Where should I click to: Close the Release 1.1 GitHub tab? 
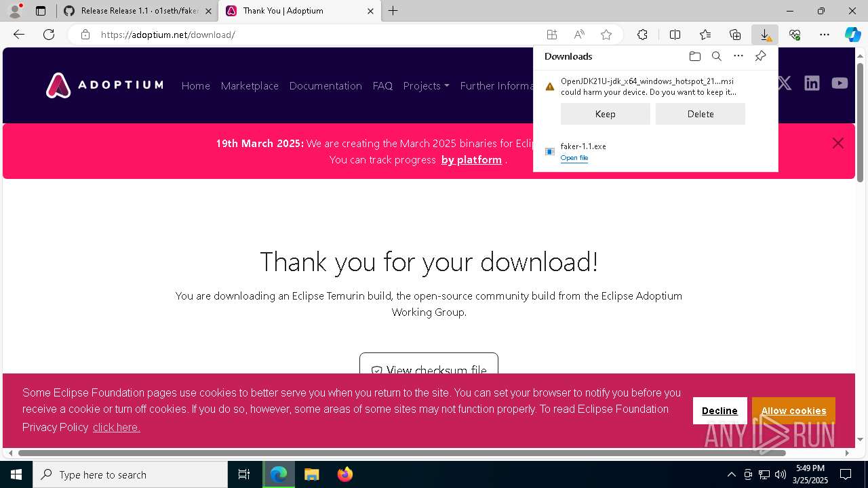(x=208, y=11)
